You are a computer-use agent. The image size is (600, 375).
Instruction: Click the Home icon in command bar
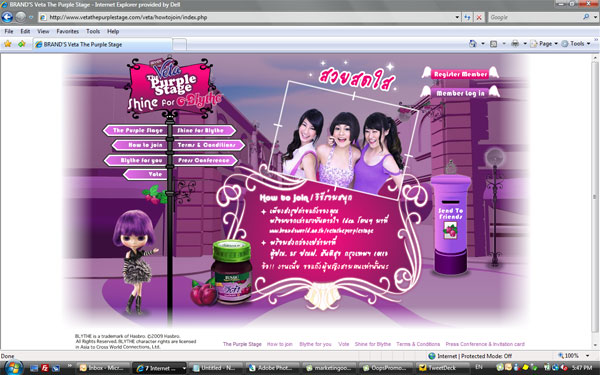click(473, 44)
